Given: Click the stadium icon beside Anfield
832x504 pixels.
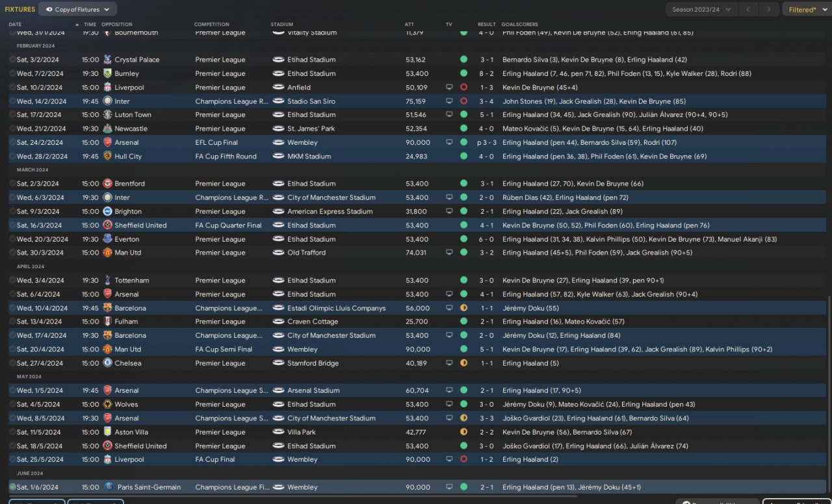Looking at the screenshot, I should pyautogui.click(x=278, y=88).
